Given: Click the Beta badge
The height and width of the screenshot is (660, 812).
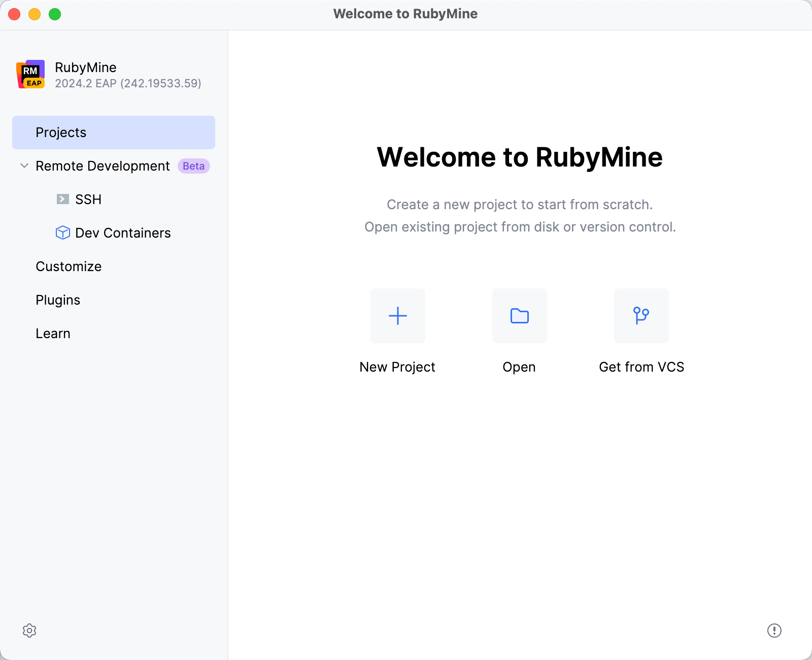Looking at the screenshot, I should 193,166.
